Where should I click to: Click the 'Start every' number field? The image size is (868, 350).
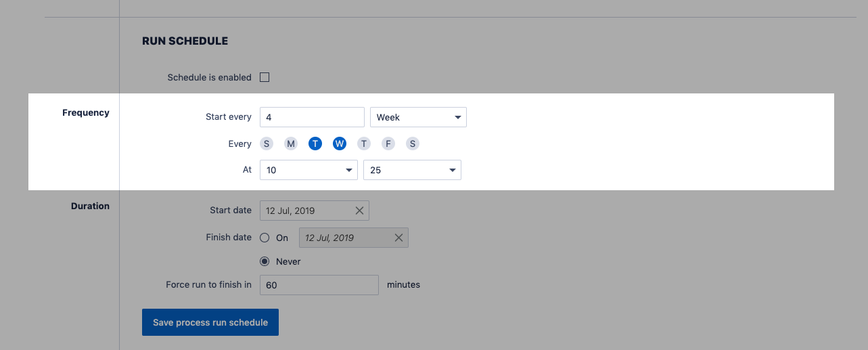tap(312, 117)
